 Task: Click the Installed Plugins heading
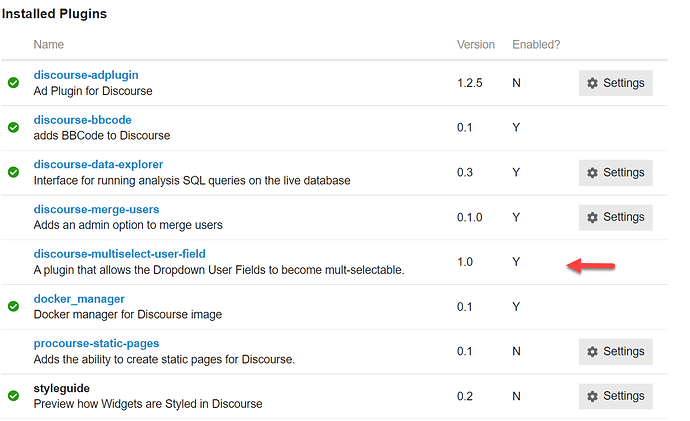pyautogui.click(x=54, y=14)
